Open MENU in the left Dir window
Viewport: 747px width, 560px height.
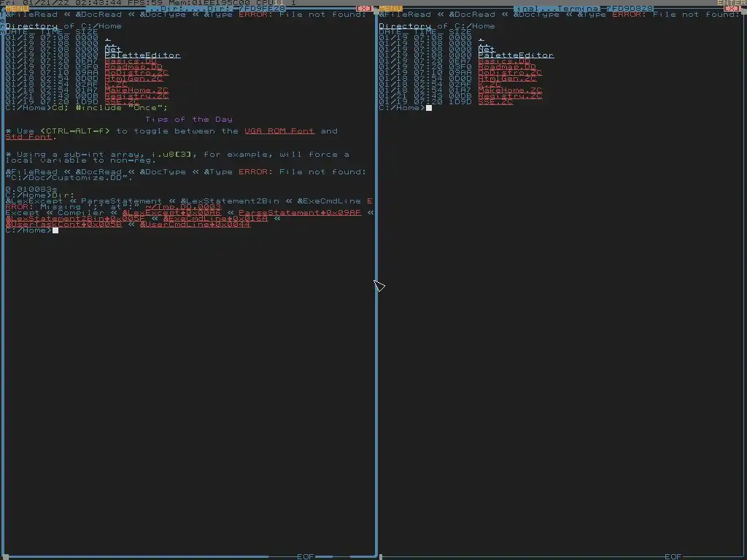tap(18, 9)
